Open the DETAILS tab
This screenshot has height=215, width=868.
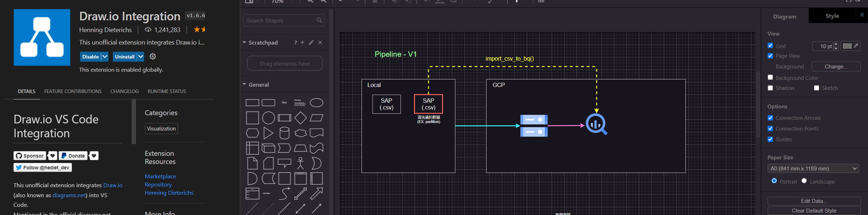(x=27, y=91)
